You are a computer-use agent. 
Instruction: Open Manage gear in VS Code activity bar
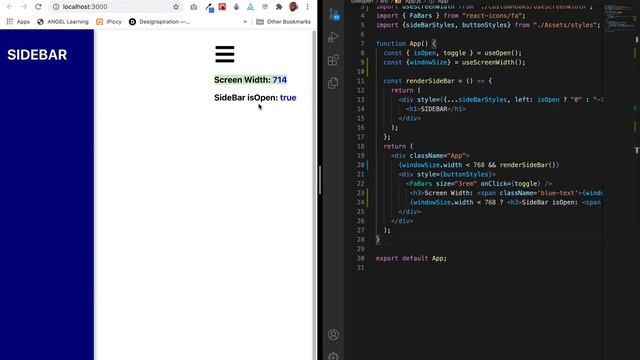tap(333, 356)
